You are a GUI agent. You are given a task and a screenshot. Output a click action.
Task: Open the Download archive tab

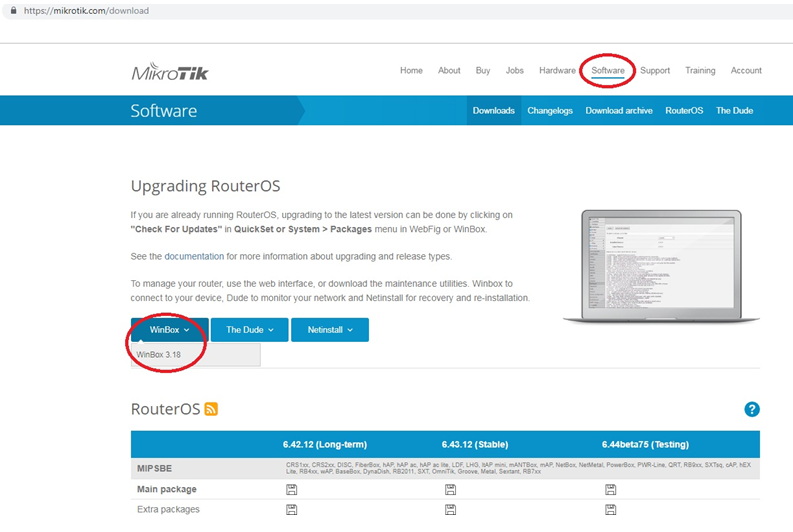click(619, 111)
